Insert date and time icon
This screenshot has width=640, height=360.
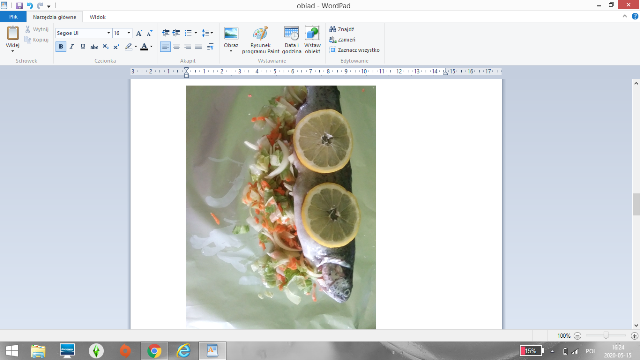tap(291, 33)
